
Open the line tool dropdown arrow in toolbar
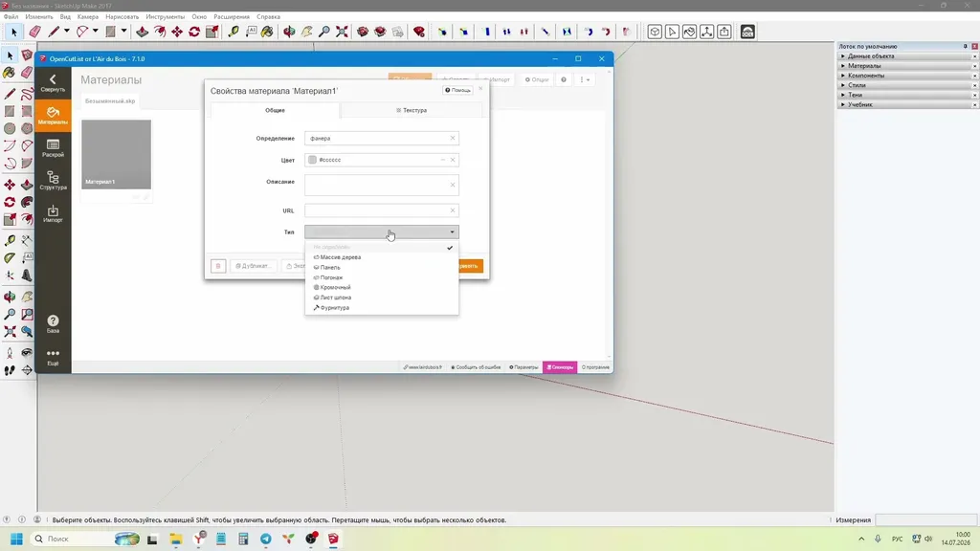tap(66, 32)
